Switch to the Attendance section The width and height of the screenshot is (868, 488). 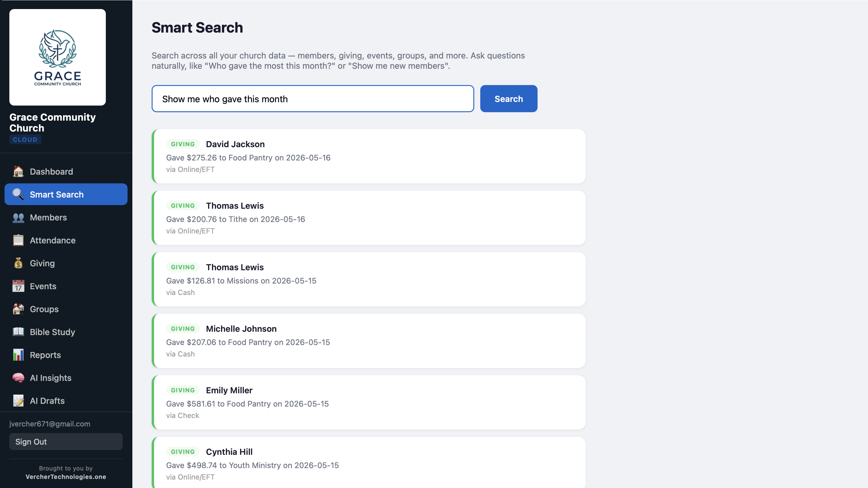[x=52, y=240]
